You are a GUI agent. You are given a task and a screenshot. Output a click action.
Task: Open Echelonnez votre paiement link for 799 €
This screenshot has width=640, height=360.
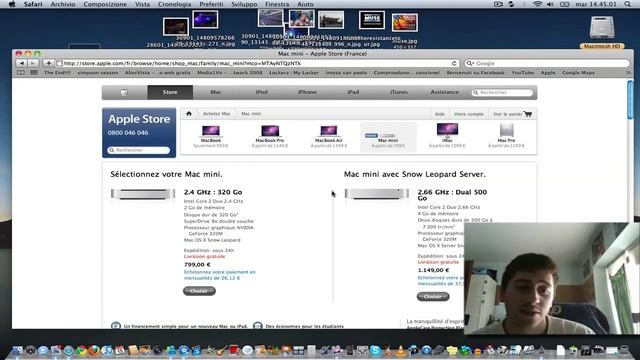pyautogui.click(x=220, y=275)
